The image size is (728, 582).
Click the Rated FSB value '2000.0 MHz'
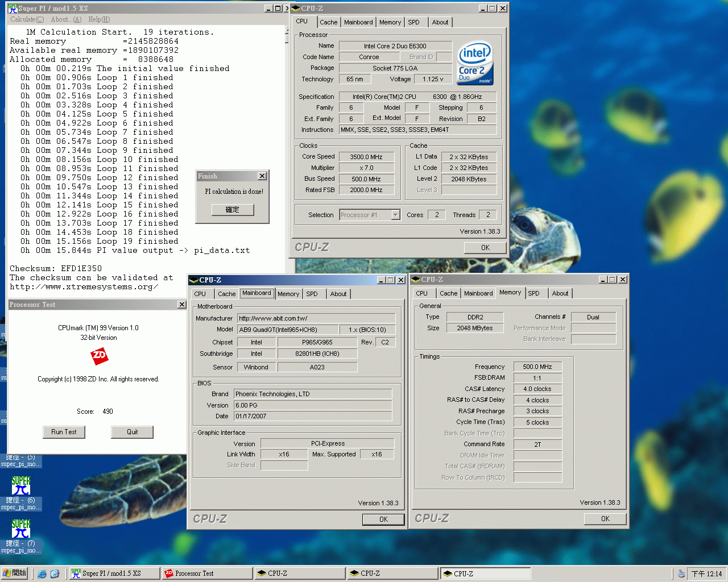(366, 190)
